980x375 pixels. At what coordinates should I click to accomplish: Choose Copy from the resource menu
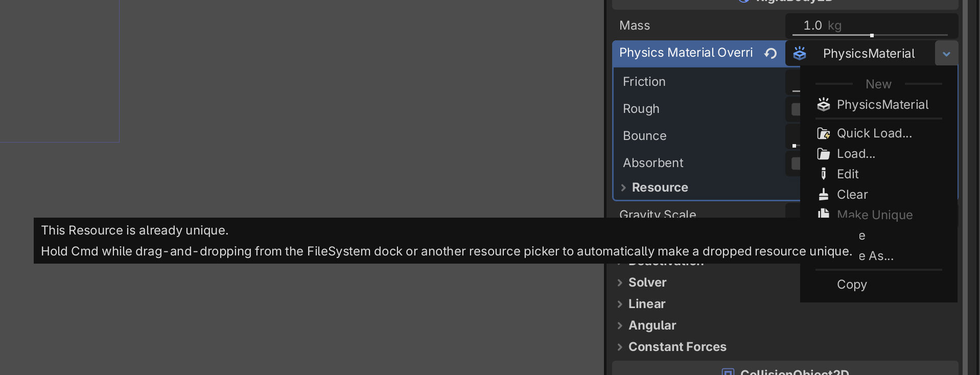pos(852,285)
